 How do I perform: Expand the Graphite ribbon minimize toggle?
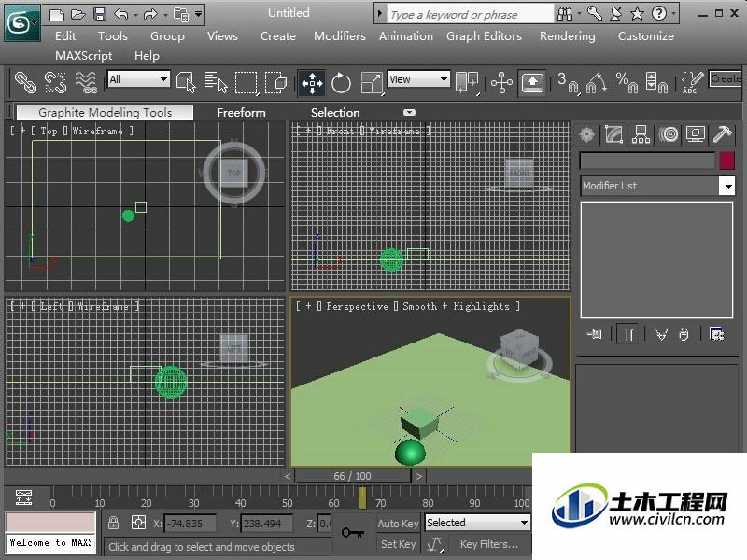click(x=409, y=112)
